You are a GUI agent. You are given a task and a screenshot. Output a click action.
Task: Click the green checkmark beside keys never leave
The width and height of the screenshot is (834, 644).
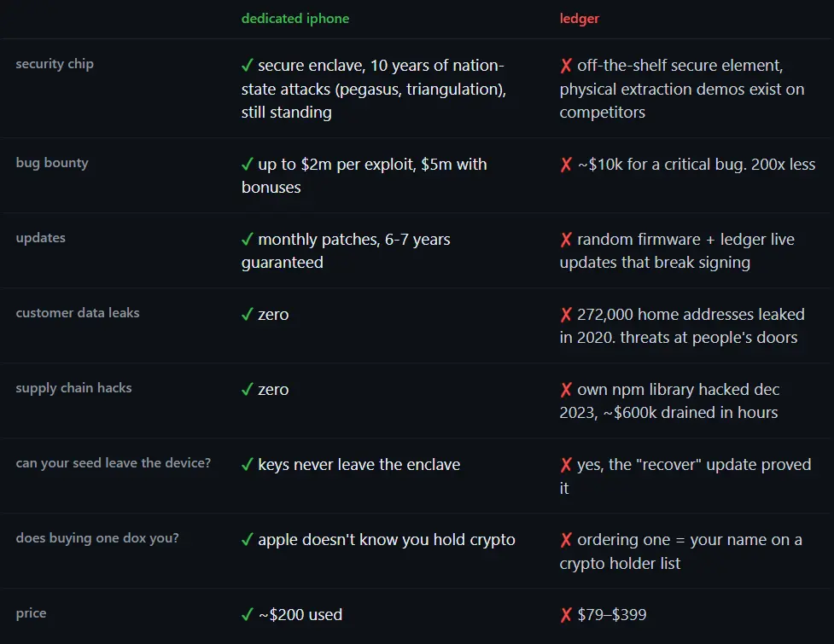click(247, 464)
